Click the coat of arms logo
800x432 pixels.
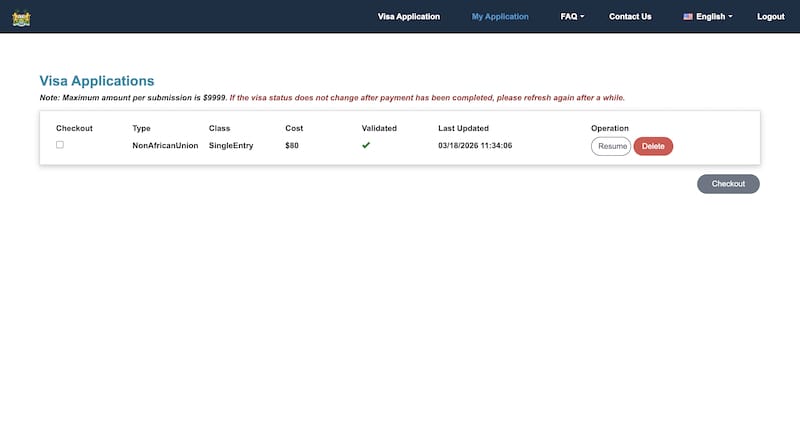(x=21, y=18)
